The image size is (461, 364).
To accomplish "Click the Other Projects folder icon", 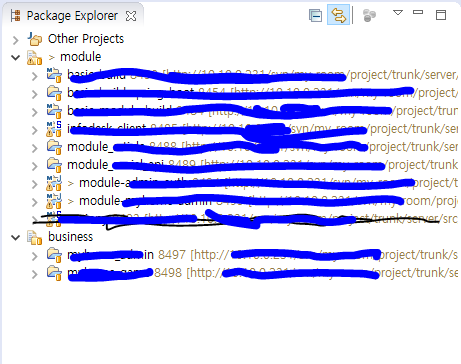I will coord(34,39).
